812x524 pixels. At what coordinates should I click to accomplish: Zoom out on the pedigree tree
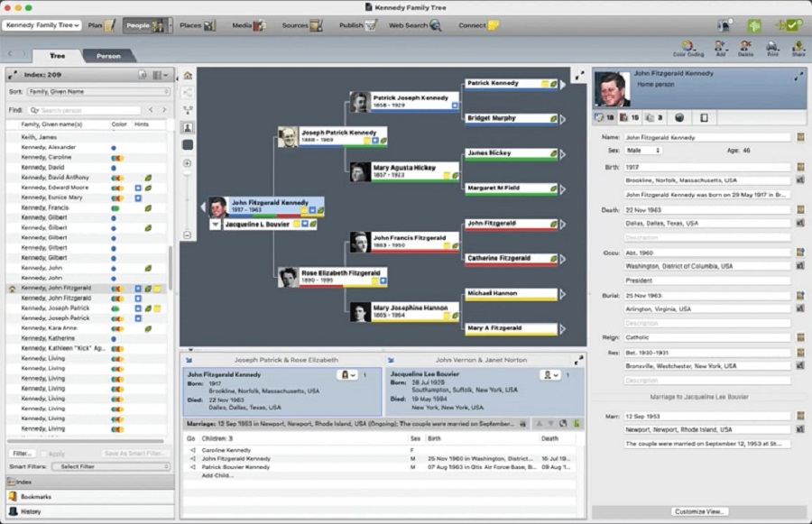pos(188,235)
